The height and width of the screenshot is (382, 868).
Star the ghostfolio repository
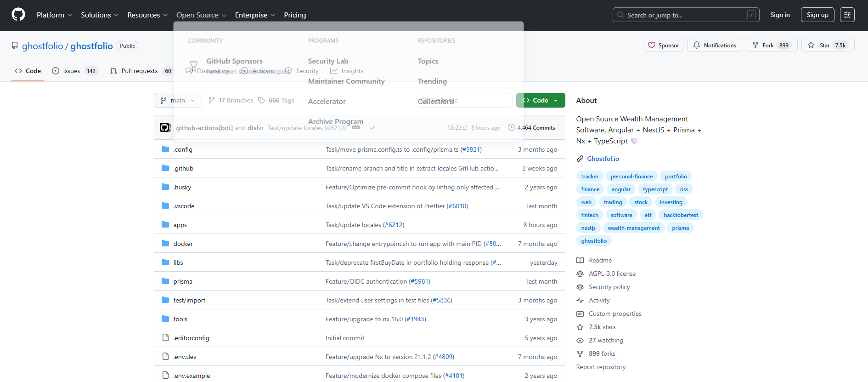[x=828, y=45]
